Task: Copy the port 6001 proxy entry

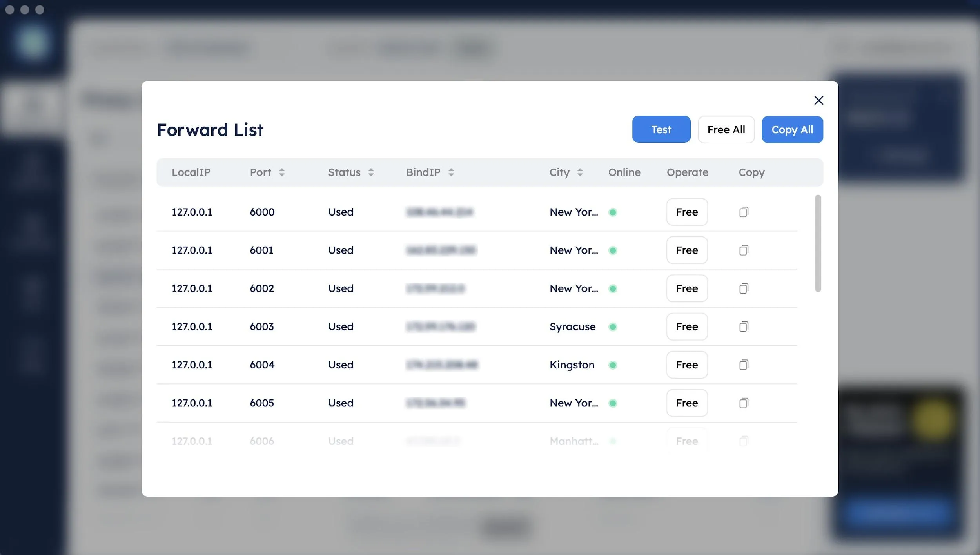Action: click(743, 250)
